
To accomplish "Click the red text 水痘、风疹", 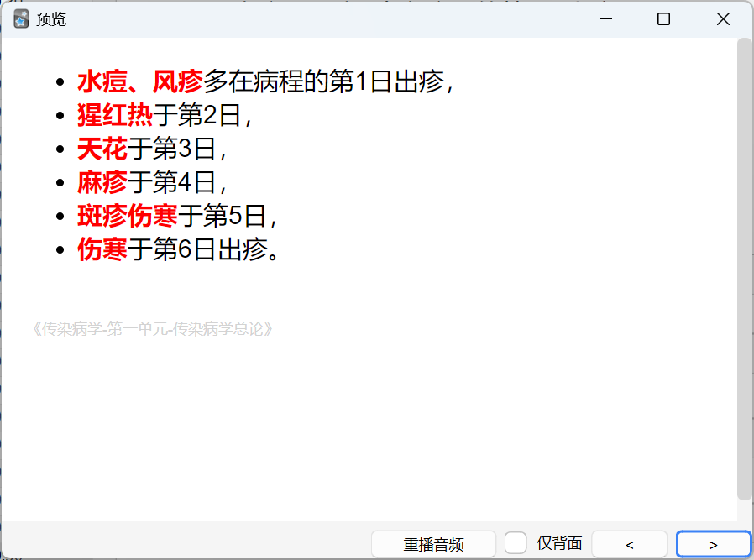I will 140,81.
